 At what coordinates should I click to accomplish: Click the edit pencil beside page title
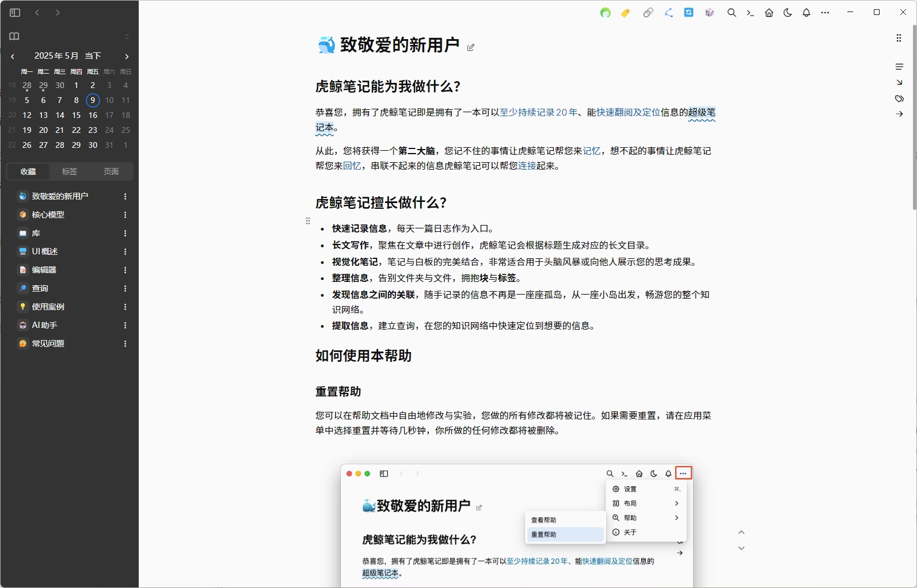(x=471, y=48)
